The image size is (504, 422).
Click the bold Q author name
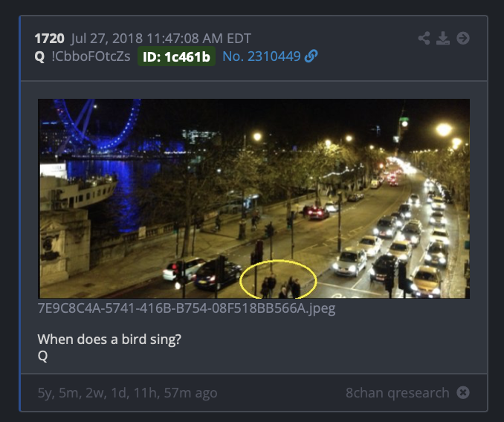tap(39, 56)
